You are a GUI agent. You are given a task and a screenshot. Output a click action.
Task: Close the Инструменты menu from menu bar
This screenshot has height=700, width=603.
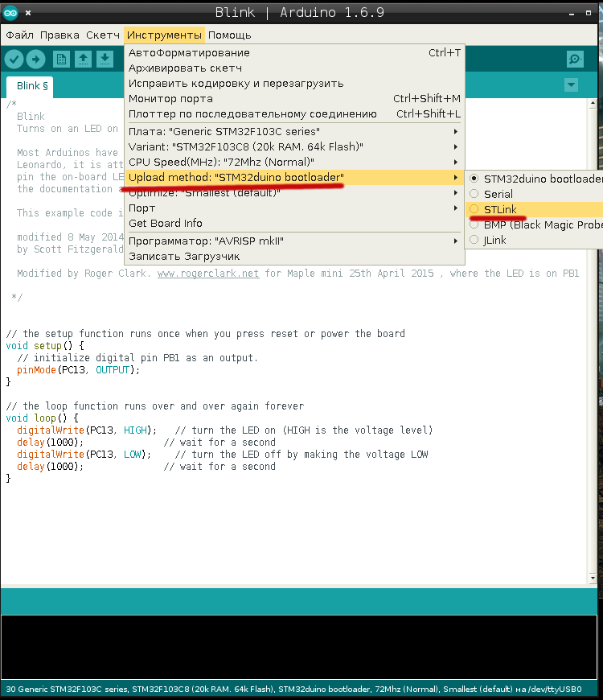164,35
